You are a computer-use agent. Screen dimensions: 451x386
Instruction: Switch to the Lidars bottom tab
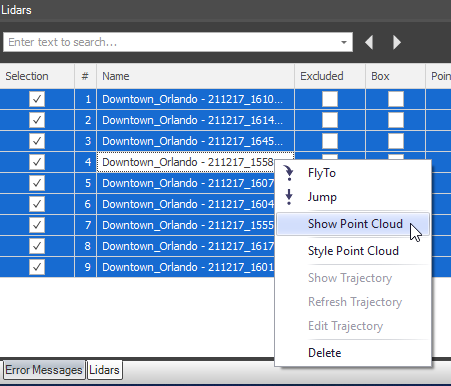click(104, 370)
